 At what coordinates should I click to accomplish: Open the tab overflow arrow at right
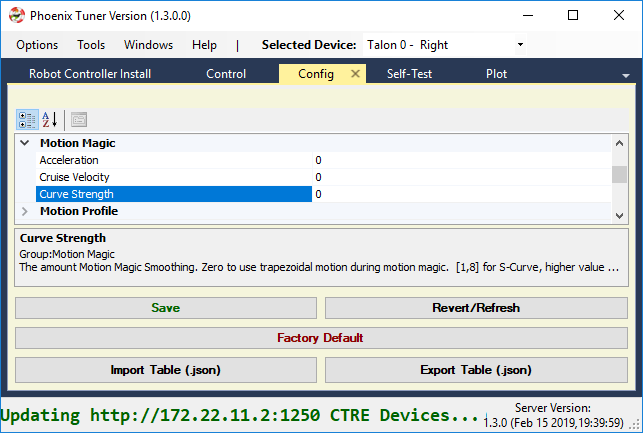(x=625, y=75)
